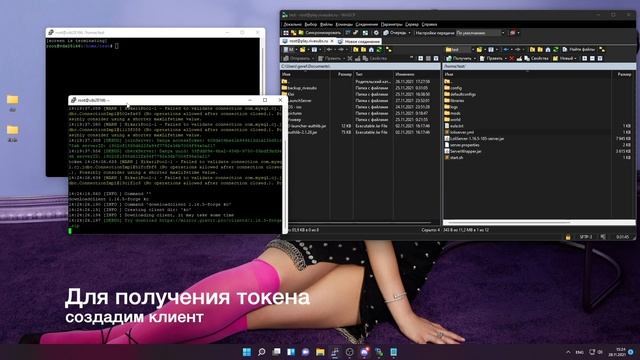Open the Параметры menu in WinSCP
The height and width of the screenshot is (360, 640).
(391, 24)
